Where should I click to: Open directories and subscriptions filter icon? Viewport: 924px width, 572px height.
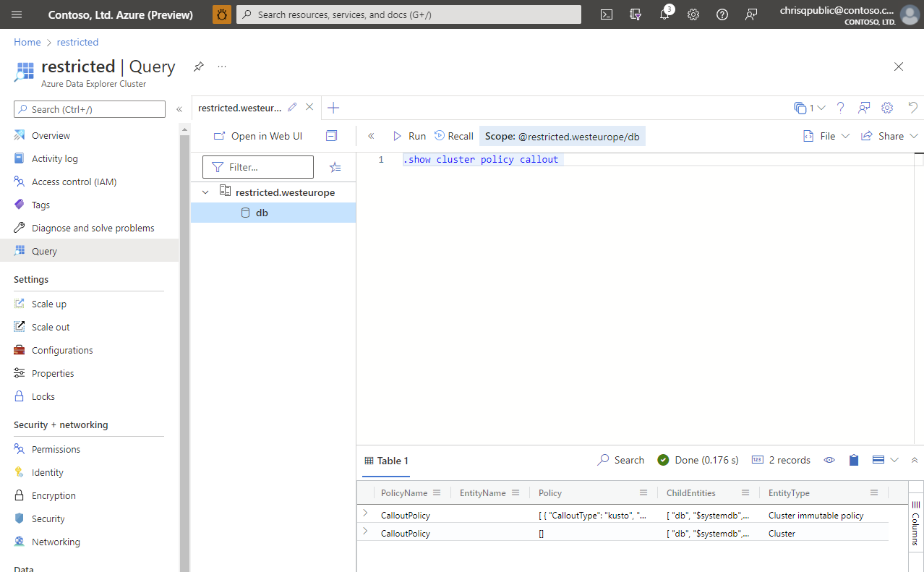[x=636, y=14]
